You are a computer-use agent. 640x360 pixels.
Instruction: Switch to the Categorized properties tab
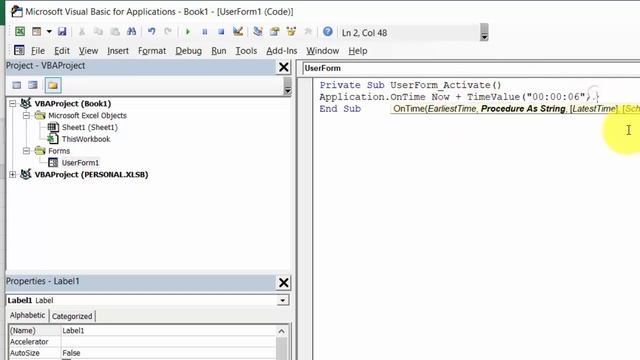pyautogui.click(x=72, y=316)
